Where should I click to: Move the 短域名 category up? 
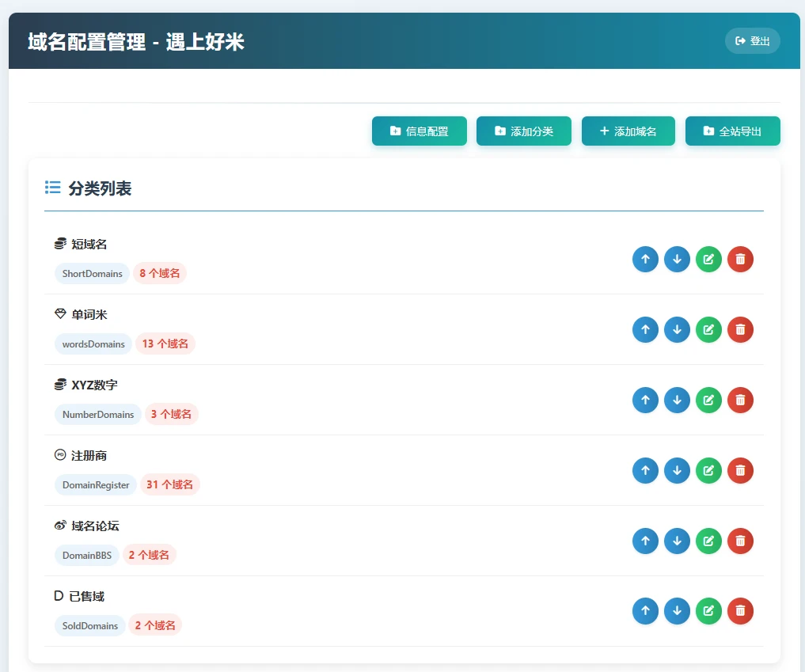click(x=645, y=259)
